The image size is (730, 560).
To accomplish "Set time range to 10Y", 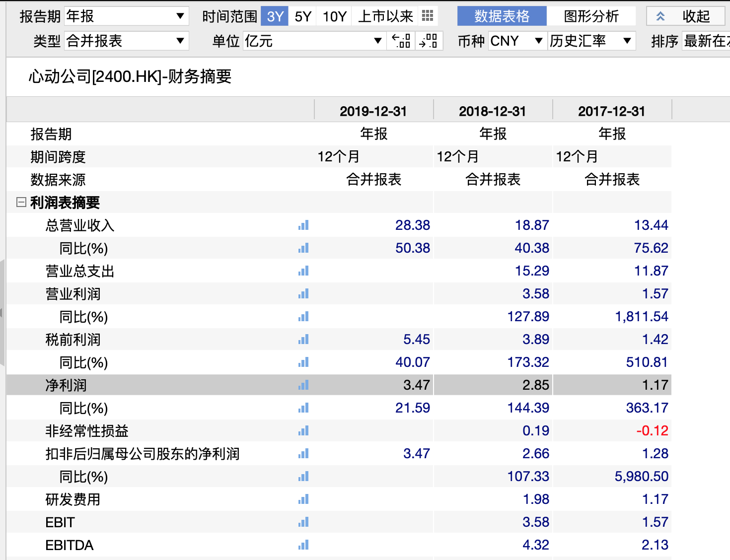I will click(x=334, y=16).
